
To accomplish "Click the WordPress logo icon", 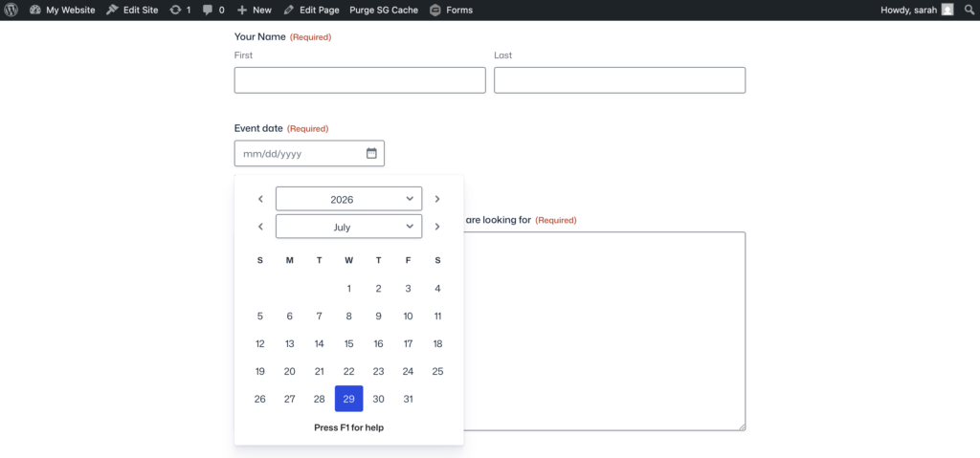I will (x=11, y=10).
